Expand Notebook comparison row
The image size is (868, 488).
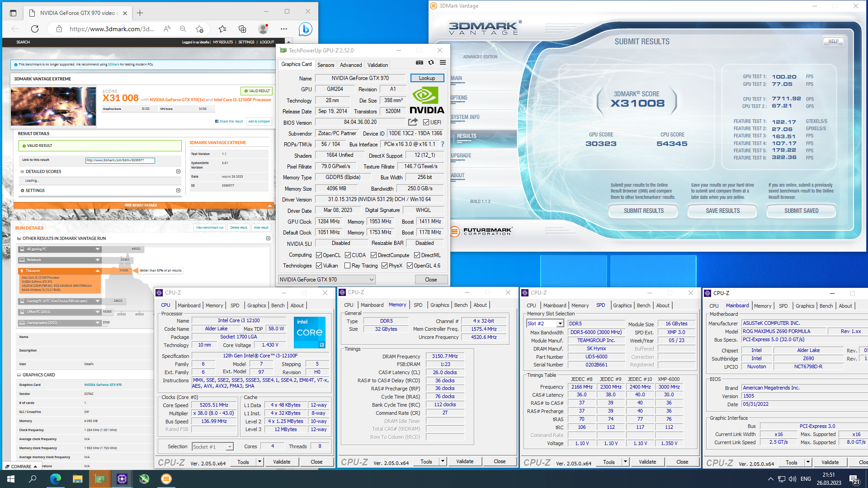pos(97,260)
